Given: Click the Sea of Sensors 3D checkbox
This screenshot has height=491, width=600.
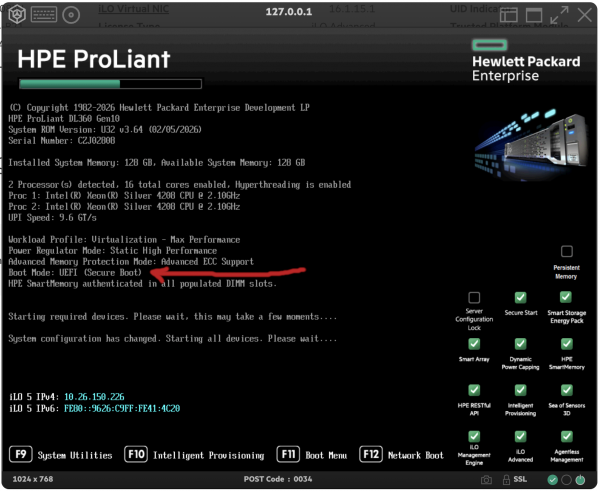Looking at the screenshot, I should pyautogui.click(x=567, y=390).
